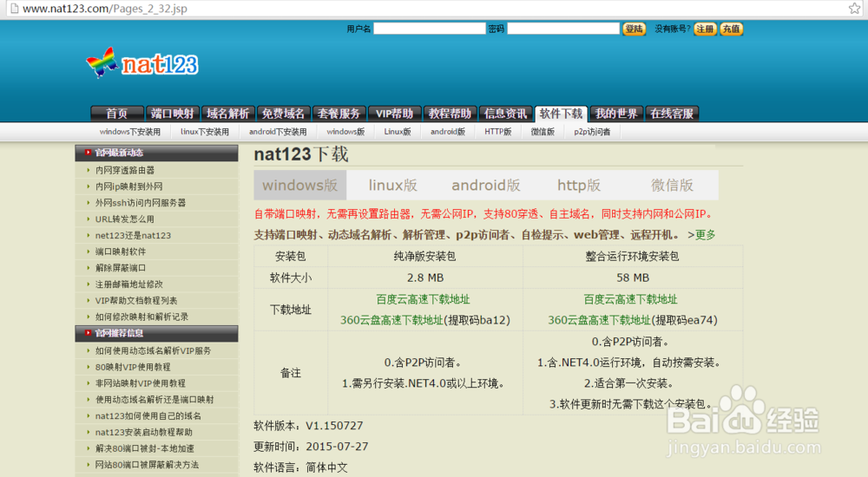Open sidebar link VIP帮助文档教程列表
This screenshot has width=868, height=477.
click(x=136, y=300)
